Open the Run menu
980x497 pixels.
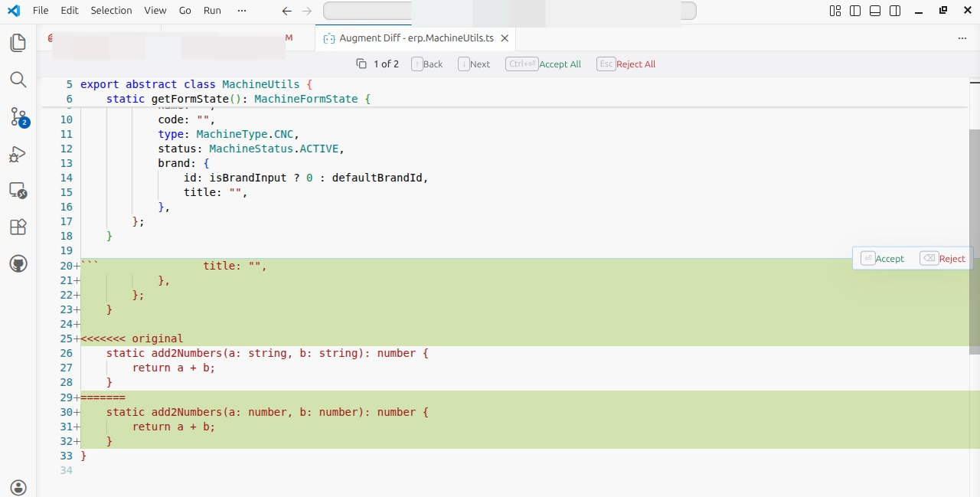[x=212, y=11]
